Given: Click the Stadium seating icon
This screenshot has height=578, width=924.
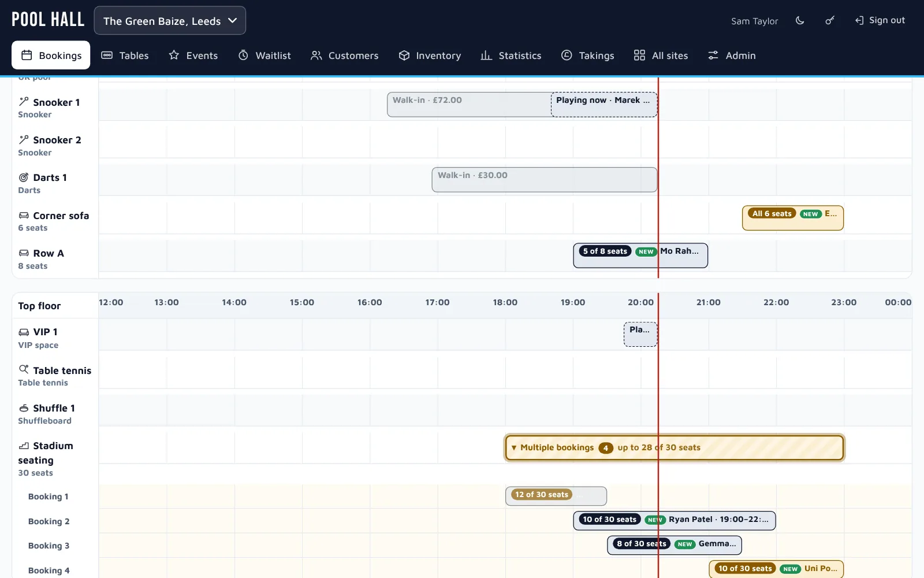Looking at the screenshot, I should click(24, 446).
